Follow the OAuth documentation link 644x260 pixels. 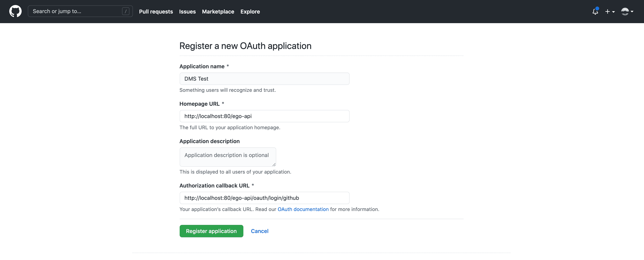(x=303, y=209)
